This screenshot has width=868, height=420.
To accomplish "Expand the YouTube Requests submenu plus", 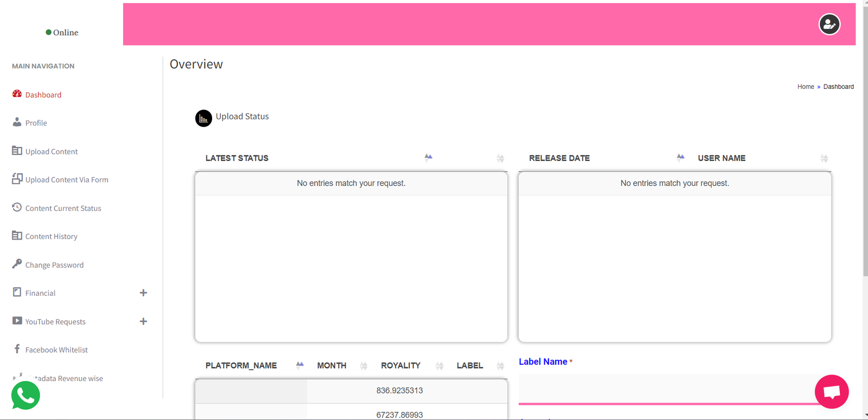I will pos(143,321).
